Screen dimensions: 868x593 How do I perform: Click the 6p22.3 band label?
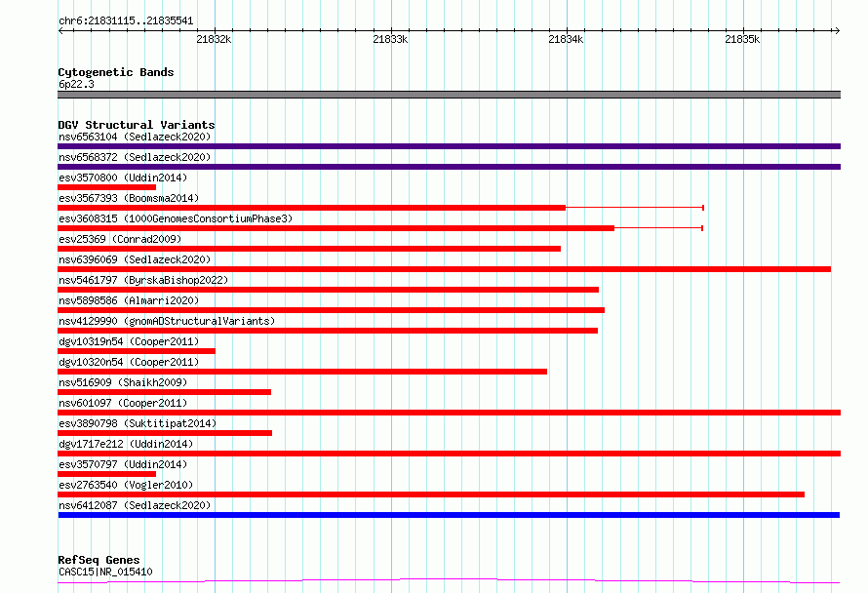76,84
